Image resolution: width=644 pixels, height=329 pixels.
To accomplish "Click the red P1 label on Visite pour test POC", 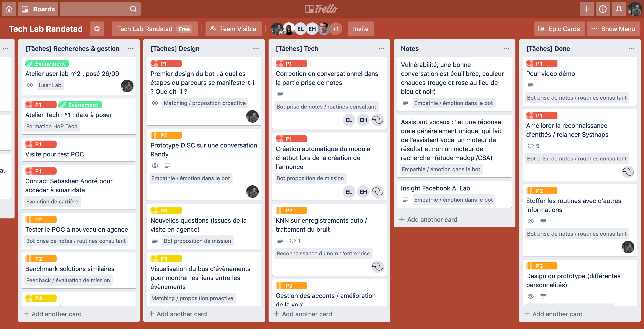I will 41,144.
